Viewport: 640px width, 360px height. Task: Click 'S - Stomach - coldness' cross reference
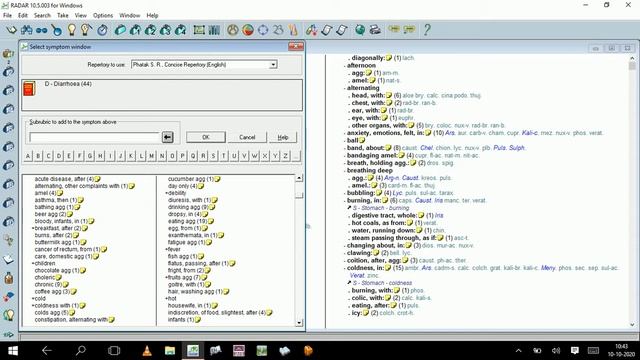point(382,283)
